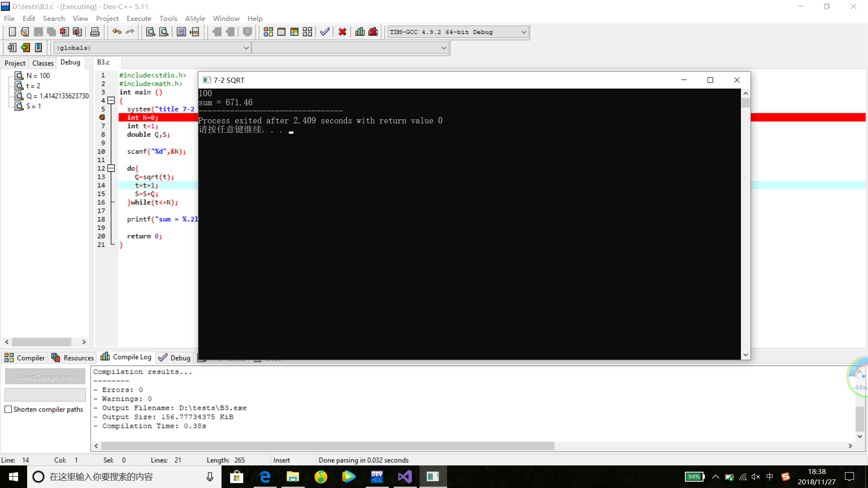Select watch variable N = 100
The width and height of the screenshot is (868, 488).
[x=38, y=75]
